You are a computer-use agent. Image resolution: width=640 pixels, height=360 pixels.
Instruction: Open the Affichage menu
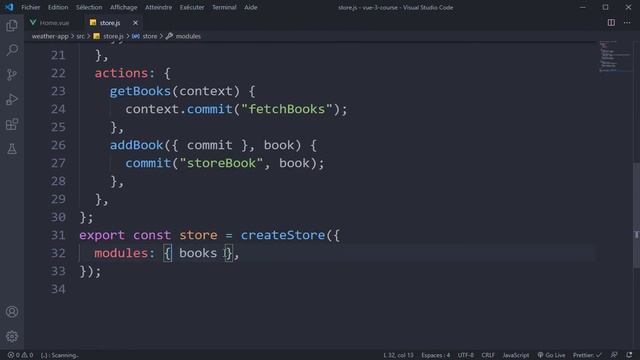pyautogui.click(x=124, y=7)
